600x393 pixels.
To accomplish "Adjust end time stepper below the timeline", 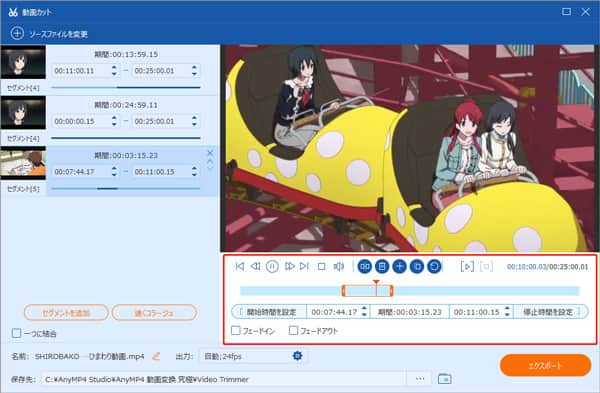I will pyautogui.click(x=507, y=312).
